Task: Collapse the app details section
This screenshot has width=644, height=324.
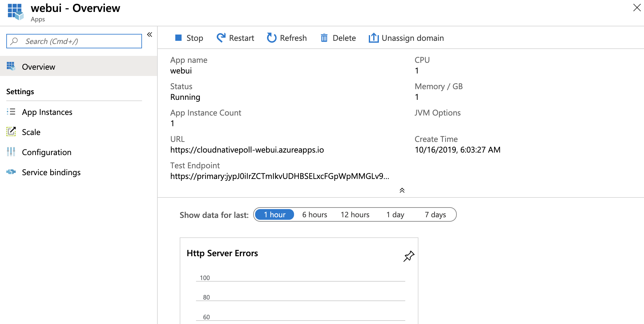Action: 402,190
